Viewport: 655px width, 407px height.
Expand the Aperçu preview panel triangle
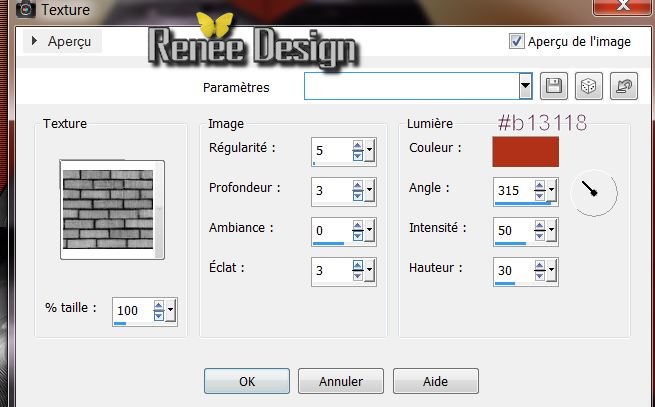[x=34, y=41]
